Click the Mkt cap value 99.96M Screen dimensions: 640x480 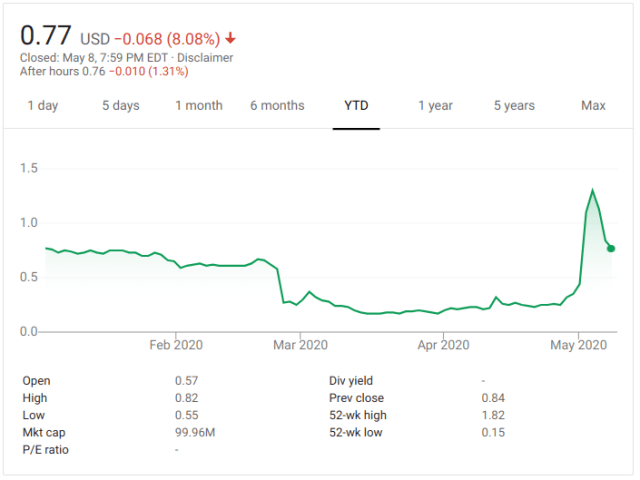tap(196, 432)
